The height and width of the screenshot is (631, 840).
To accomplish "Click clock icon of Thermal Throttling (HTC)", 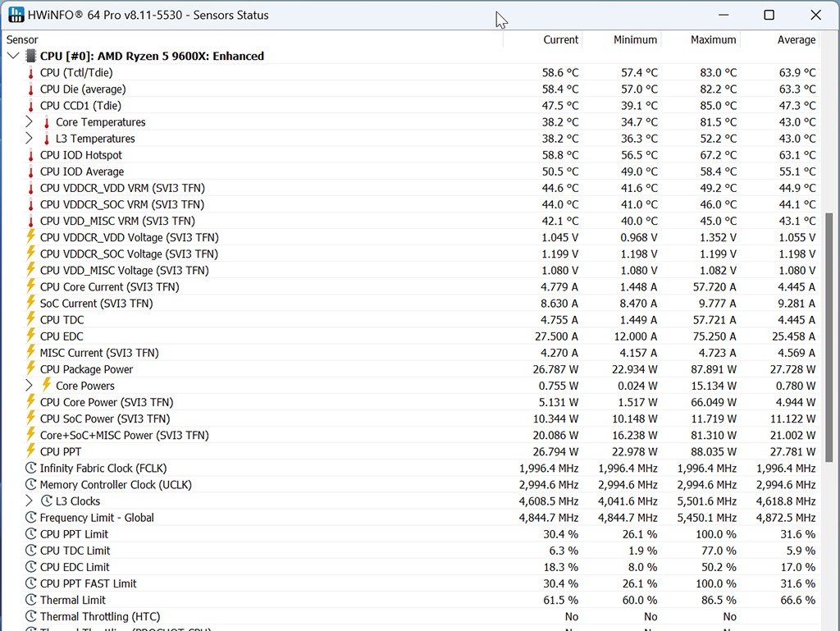I will click(x=31, y=616).
